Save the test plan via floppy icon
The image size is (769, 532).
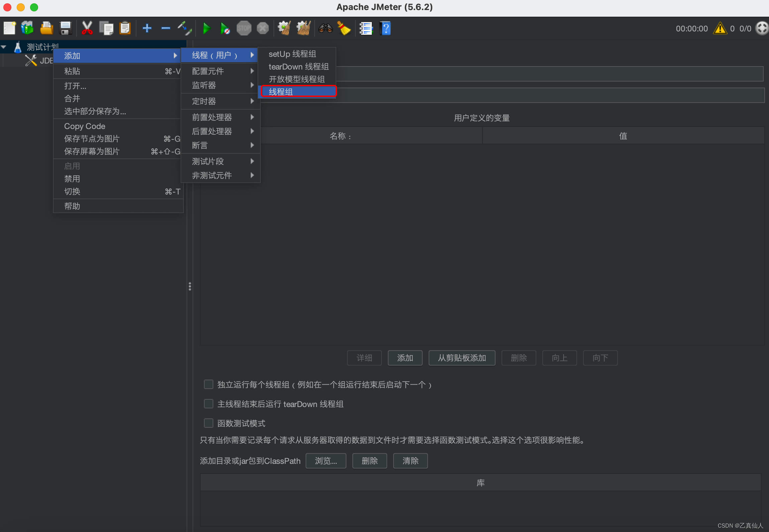(x=66, y=28)
